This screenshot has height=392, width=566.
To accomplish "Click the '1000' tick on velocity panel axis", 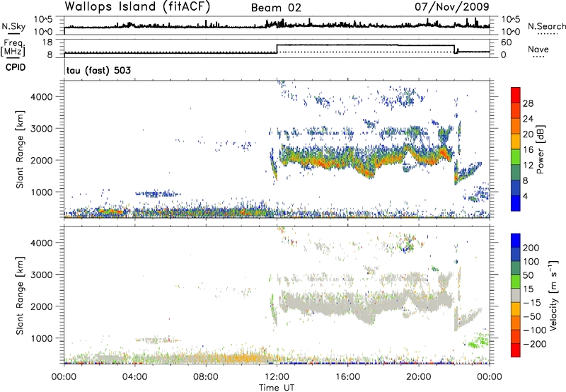I will pyautogui.click(x=41, y=338).
